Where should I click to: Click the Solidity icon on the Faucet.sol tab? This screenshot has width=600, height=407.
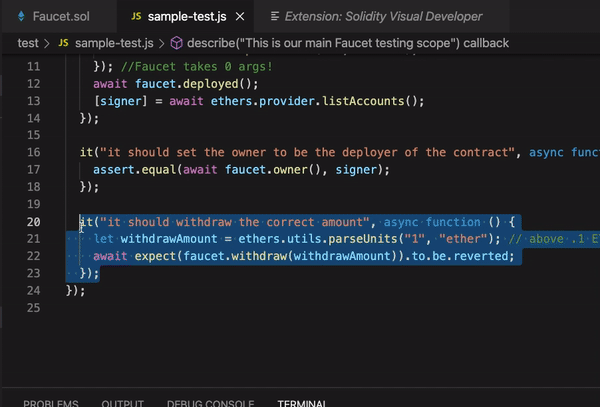click(x=21, y=16)
